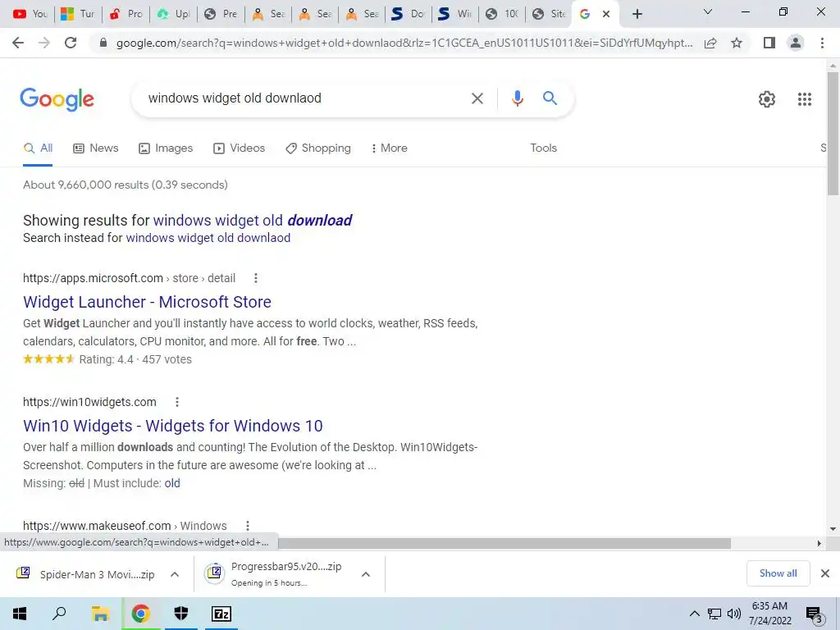Image resolution: width=840 pixels, height=630 pixels.
Task: Switch to the Shopping results tab
Action: [x=318, y=148]
